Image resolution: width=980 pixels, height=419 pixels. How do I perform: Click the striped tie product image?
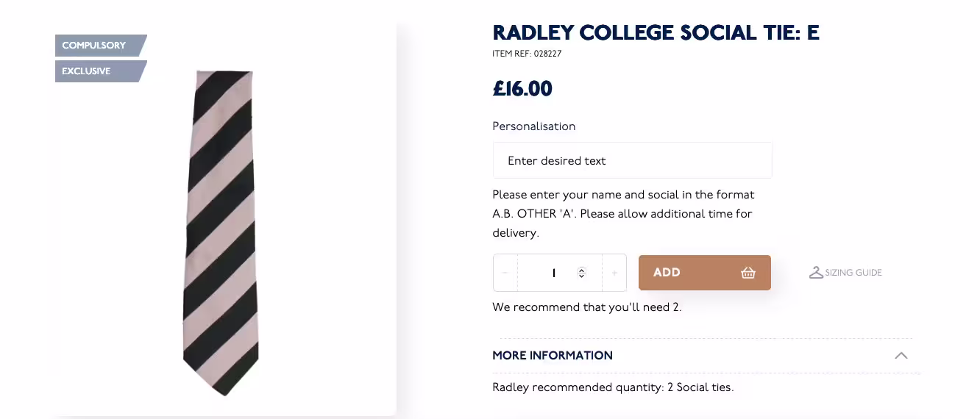(x=221, y=232)
